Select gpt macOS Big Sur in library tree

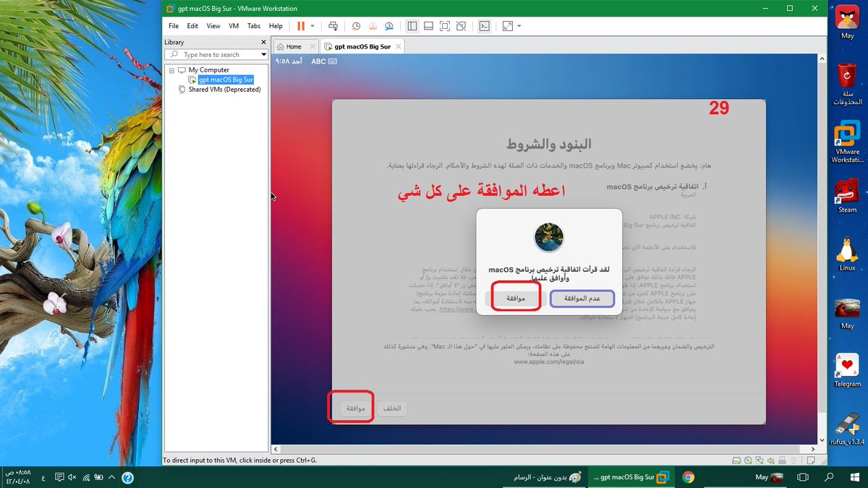tap(226, 80)
